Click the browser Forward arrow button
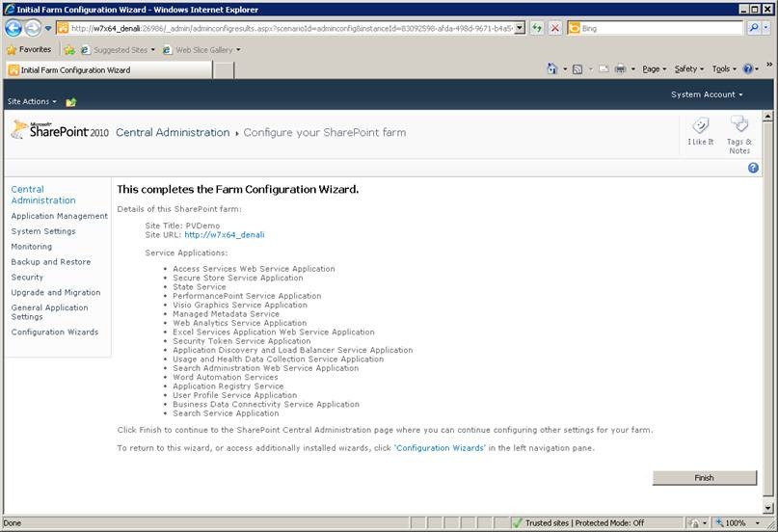 click(33, 28)
